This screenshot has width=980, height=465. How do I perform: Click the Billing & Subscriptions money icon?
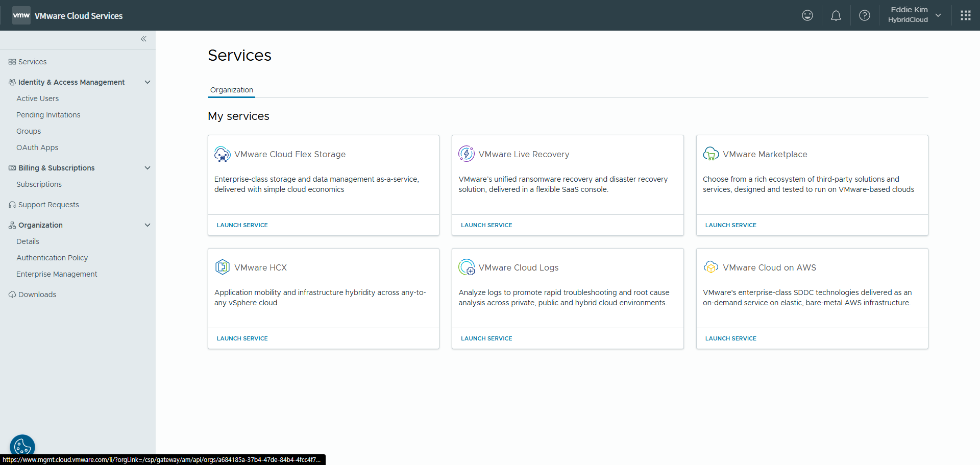click(x=12, y=168)
